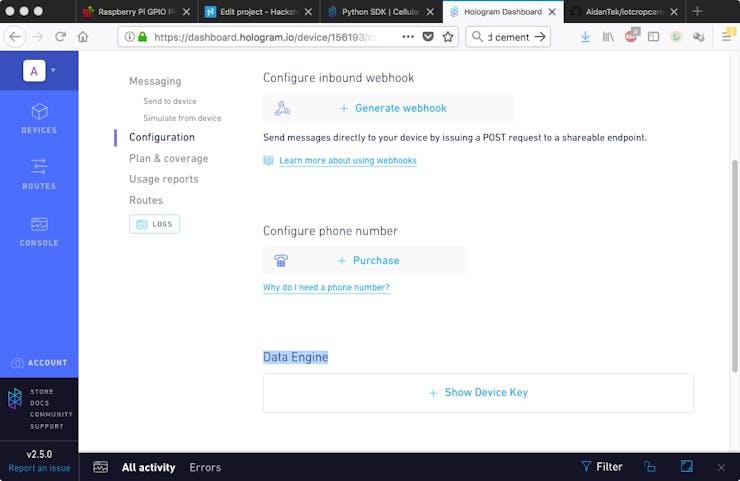Viewport: 740px width, 481px height.
Task: Switch to All activity tab
Action: (x=148, y=467)
